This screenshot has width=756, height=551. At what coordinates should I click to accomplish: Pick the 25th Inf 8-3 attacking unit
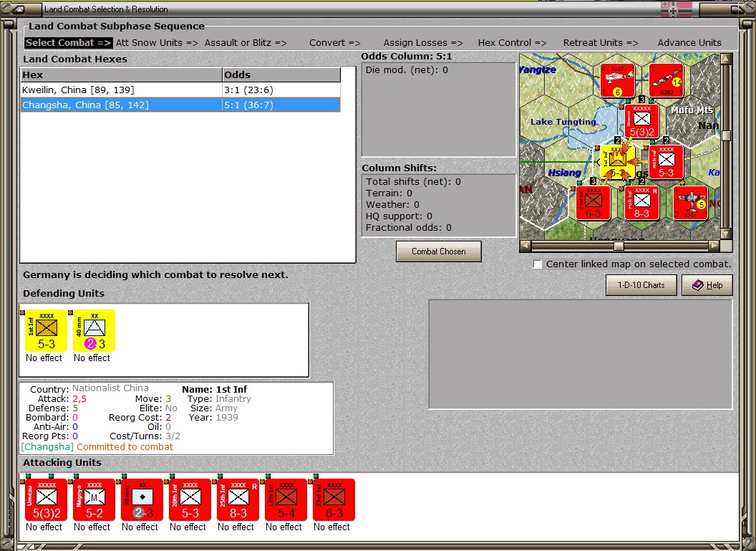[x=238, y=499]
